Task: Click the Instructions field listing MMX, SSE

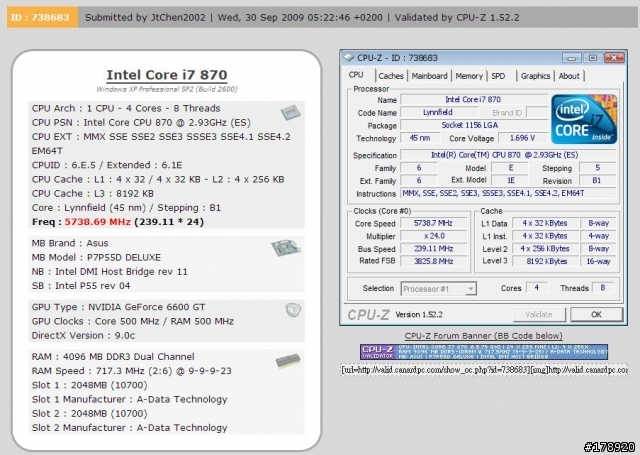Action: (508, 193)
